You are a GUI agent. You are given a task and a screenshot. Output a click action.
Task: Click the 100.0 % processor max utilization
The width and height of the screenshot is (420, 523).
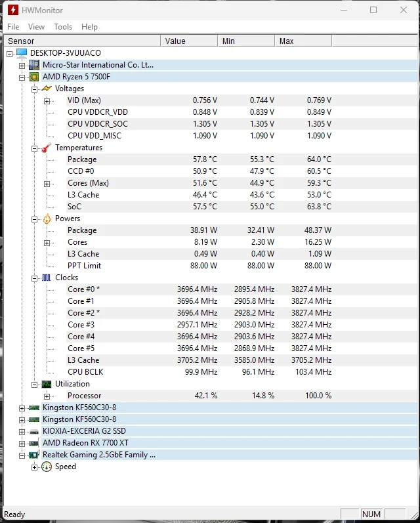click(318, 396)
